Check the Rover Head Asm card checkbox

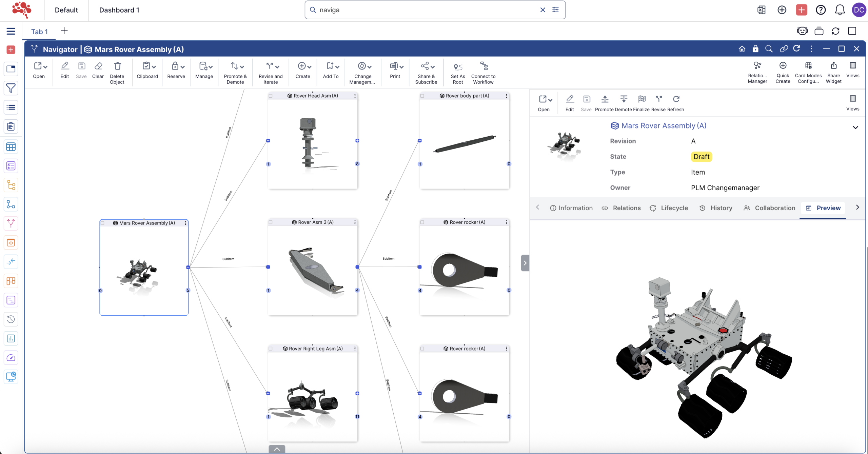pos(271,96)
